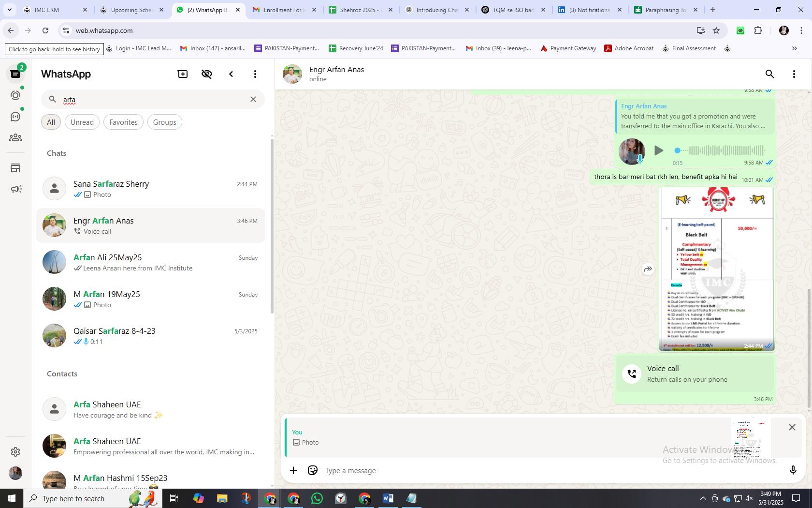Open Payment Gateway bookmark

pyautogui.click(x=568, y=48)
